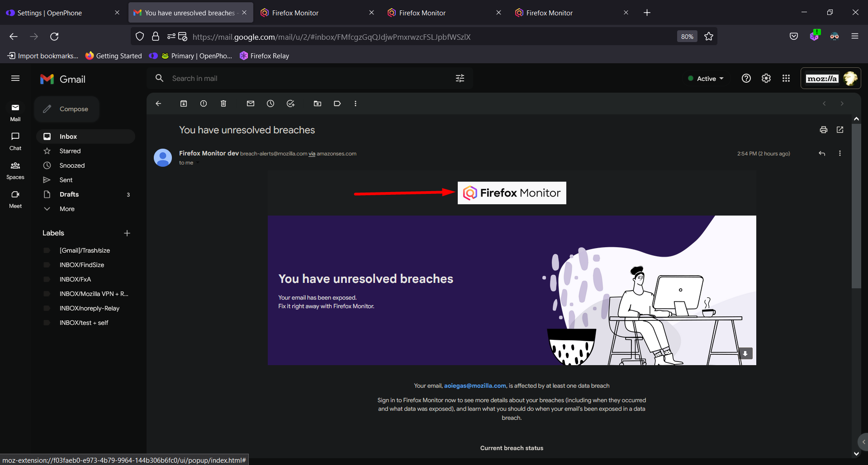
Task: Open browser zoom level 80% indicator
Action: [687, 37]
